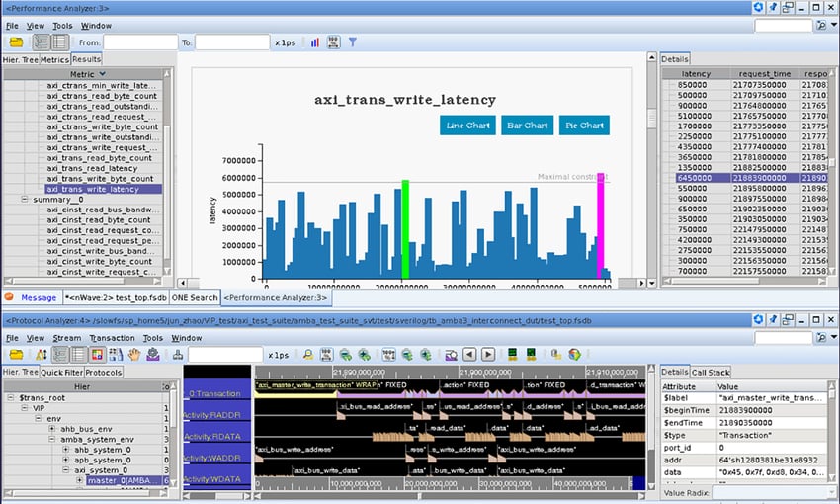Expand the ahb_bus_env tree node
The image size is (840, 504).
[52, 430]
